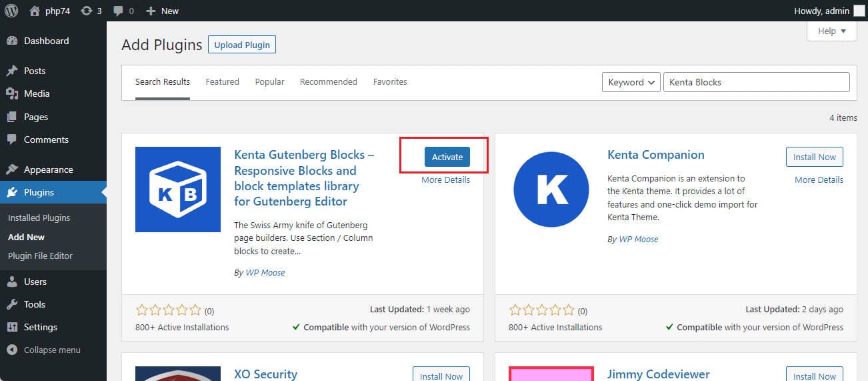868x381 pixels.
Task: Switch to the Popular tab
Action: [x=269, y=82]
